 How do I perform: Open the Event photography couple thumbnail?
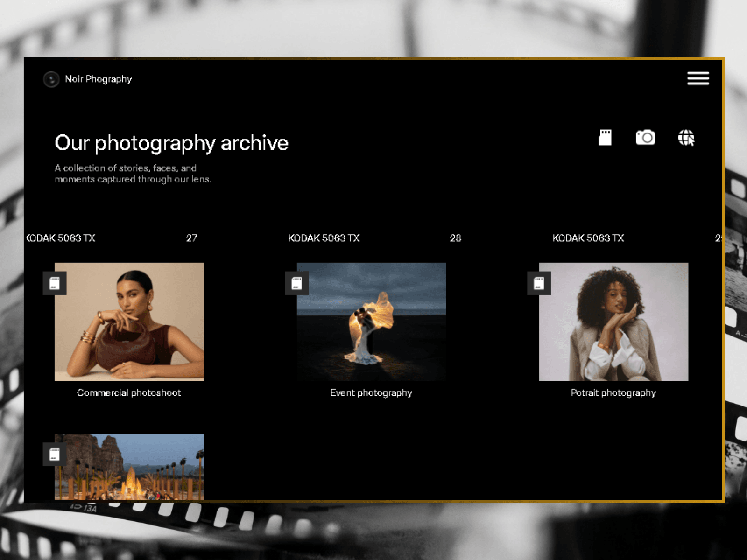pos(372,322)
